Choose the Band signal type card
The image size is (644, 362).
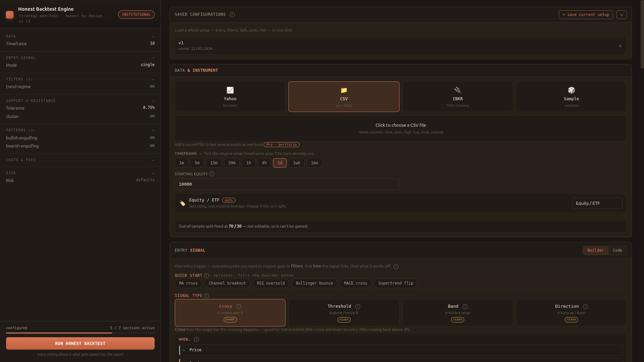[x=458, y=313]
